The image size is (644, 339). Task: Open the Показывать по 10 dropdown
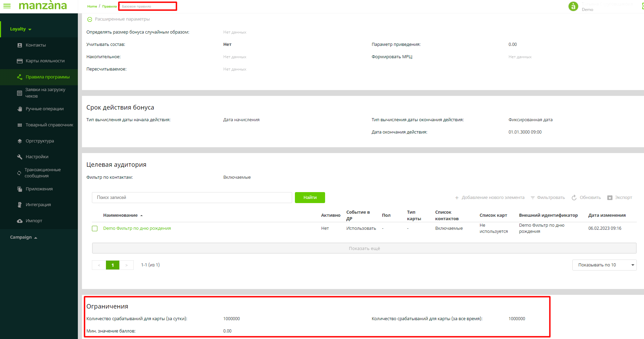(x=604, y=265)
